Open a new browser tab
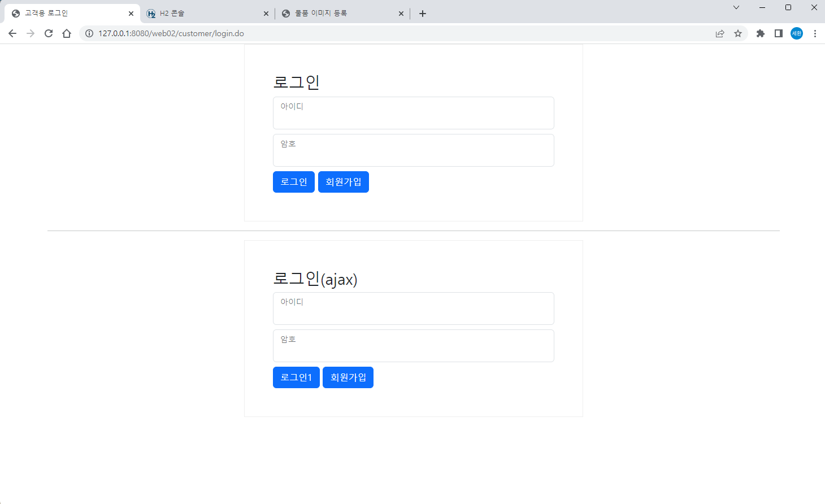Image resolution: width=825 pixels, height=504 pixels. click(x=423, y=14)
